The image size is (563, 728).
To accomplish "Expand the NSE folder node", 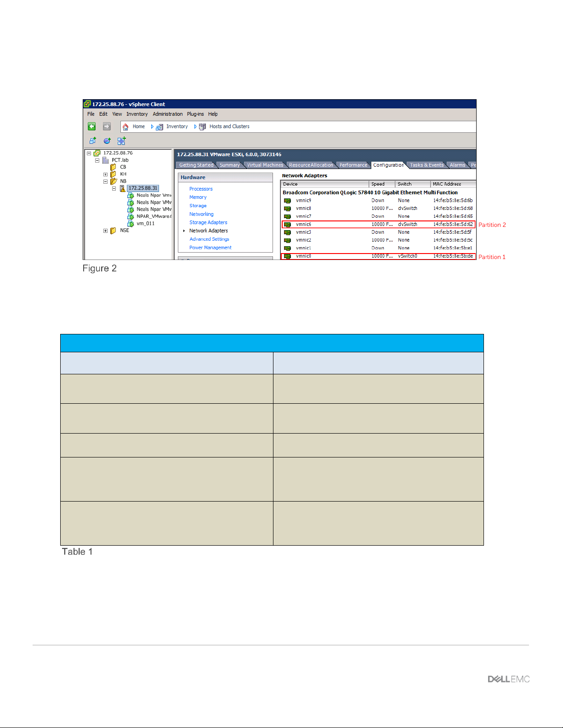I will pyautogui.click(x=105, y=231).
